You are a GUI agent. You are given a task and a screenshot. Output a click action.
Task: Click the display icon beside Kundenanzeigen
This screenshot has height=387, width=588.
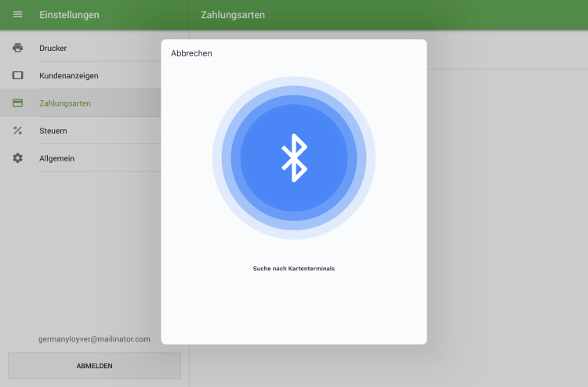17,75
